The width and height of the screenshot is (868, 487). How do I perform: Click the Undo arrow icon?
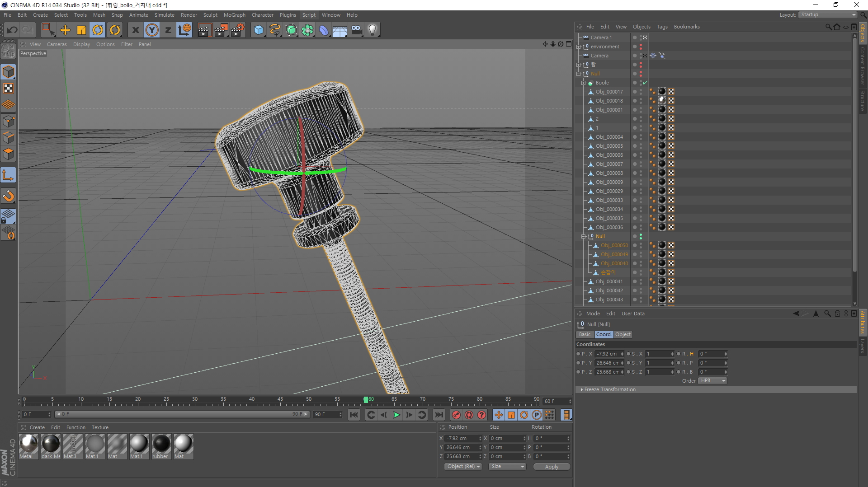[12, 30]
